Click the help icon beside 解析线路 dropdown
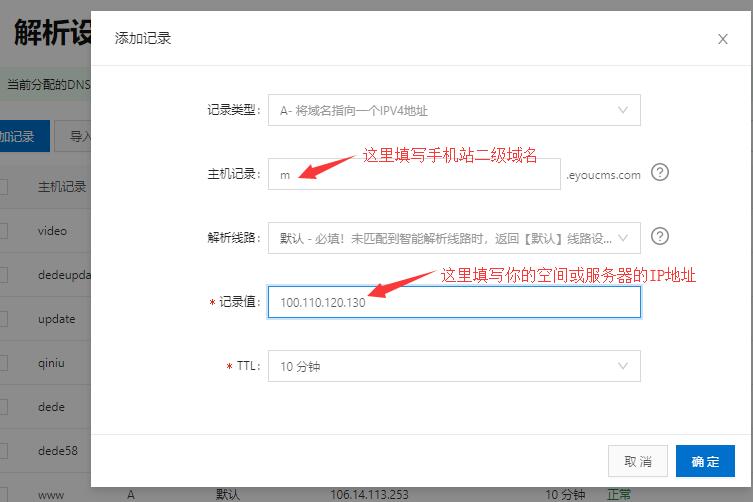This screenshot has height=502, width=753. 659,237
